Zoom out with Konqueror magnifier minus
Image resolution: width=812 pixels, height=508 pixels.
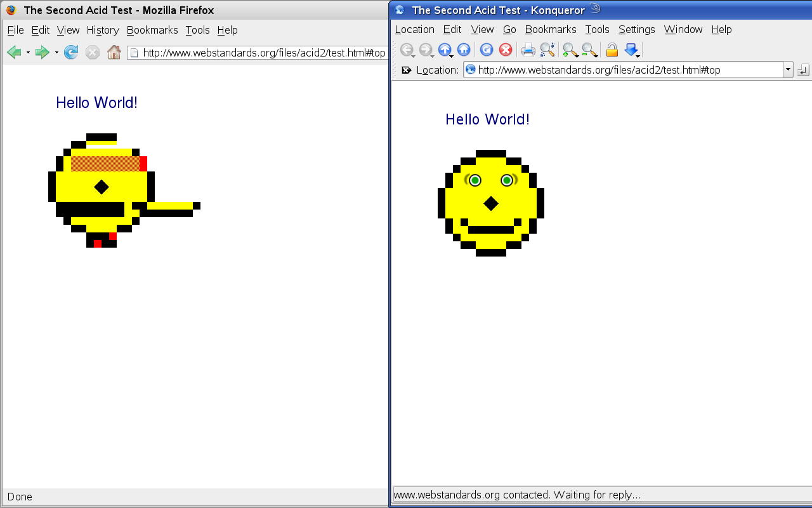589,50
